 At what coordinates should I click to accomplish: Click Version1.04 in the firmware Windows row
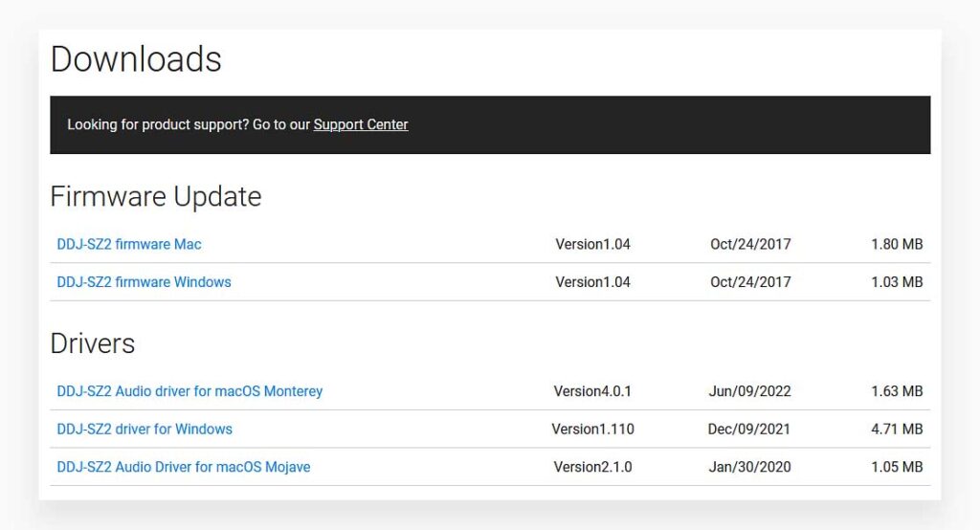pyautogui.click(x=592, y=282)
